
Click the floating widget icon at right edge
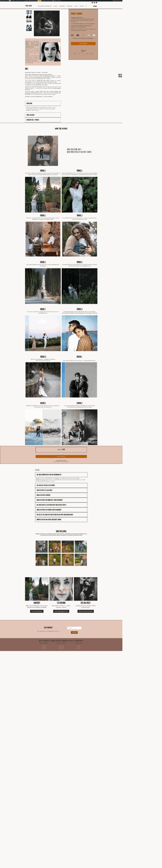coord(120,76)
